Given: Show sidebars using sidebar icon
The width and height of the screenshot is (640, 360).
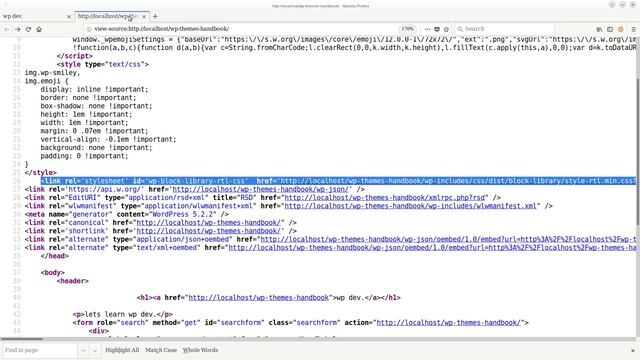Looking at the screenshot, I should [610, 29].
